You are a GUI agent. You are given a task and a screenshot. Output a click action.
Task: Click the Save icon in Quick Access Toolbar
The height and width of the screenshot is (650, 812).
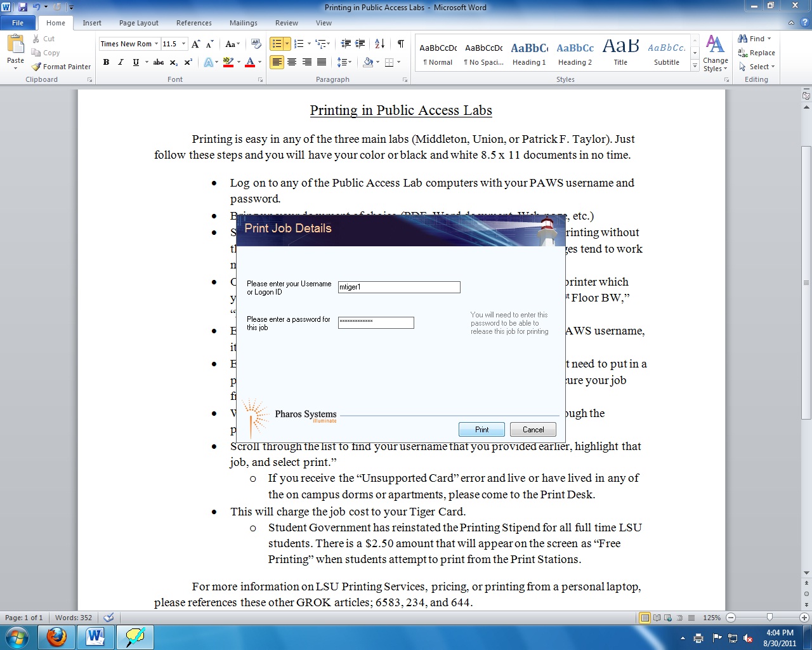click(x=23, y=7)
